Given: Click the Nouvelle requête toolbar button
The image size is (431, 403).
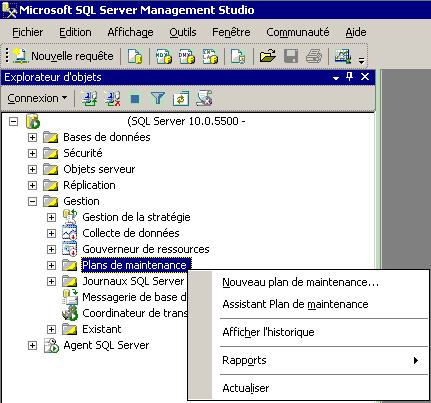Looking at the screenshot, I should pos(63,56).
